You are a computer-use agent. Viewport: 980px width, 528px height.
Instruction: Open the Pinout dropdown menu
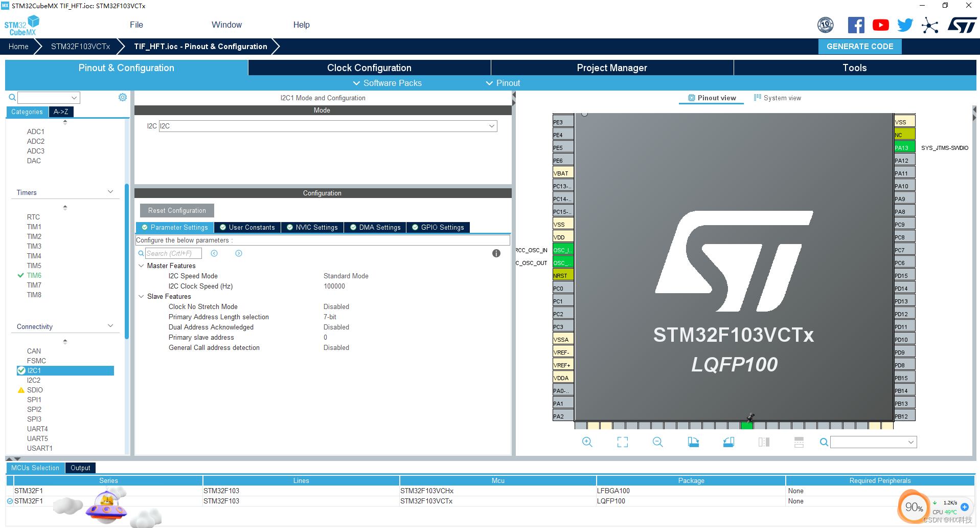point(503,83)
